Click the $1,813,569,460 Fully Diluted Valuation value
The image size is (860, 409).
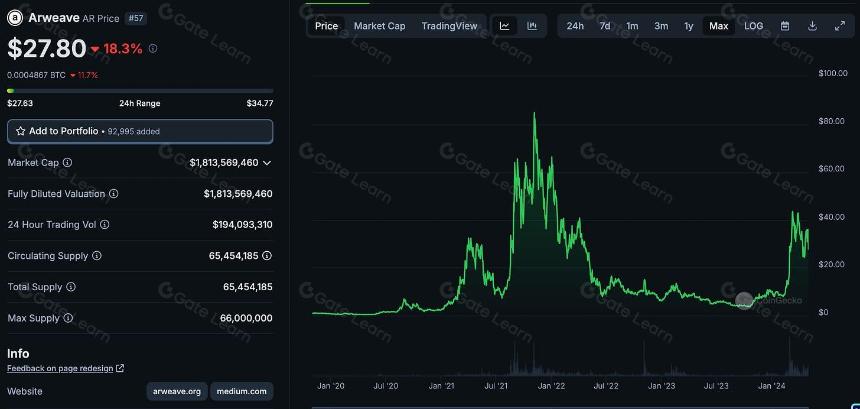[x=238, y=194]
